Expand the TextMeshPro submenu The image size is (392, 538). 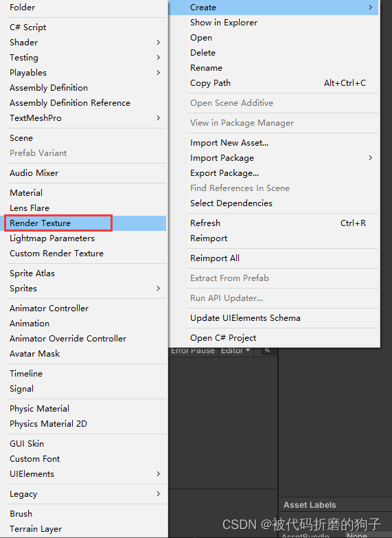tap(84, 118)
